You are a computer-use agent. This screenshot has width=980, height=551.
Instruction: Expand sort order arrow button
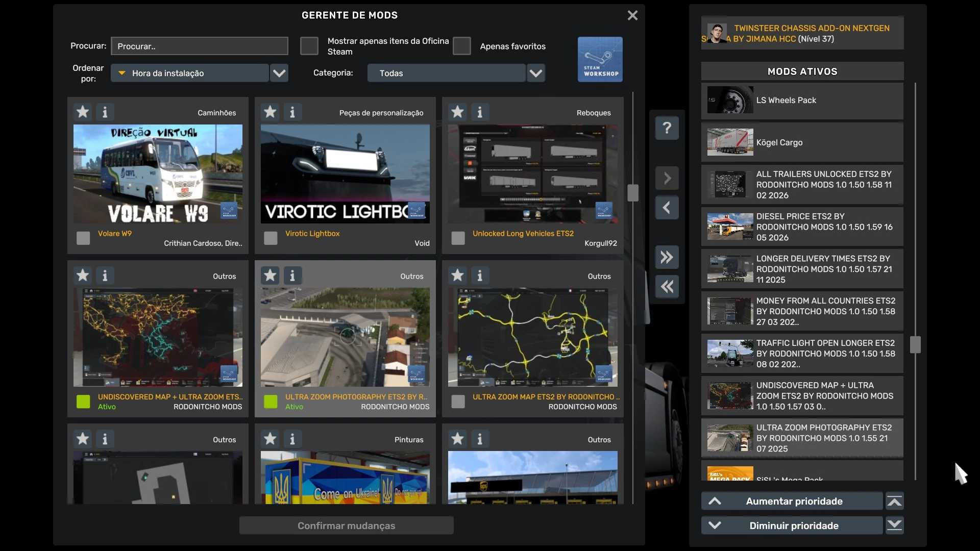[x=279, y=73]
